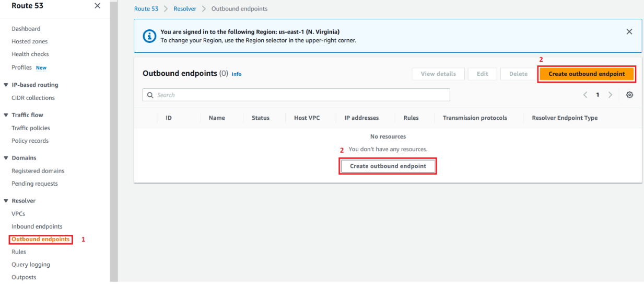Image resolution: width=644 pixels, height=284 pixels.
Task: Focus the endpoints search field
Action: click(x=296, y=95)
